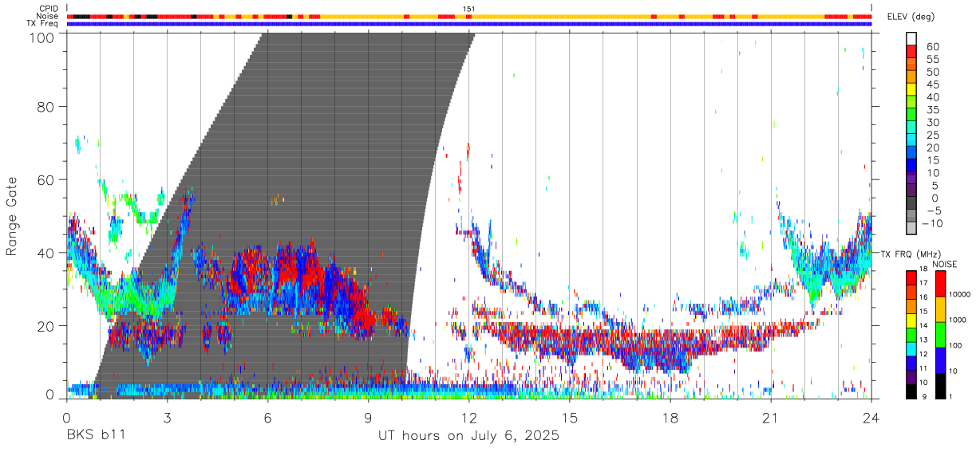Click the 24 tick on UT hours axis

click(x=871, y=417)
